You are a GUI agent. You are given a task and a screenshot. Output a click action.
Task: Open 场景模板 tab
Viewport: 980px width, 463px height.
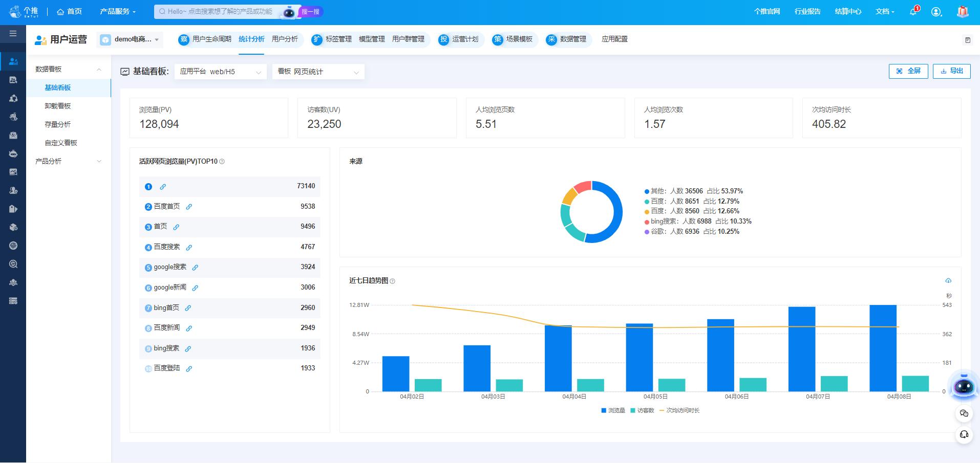click(519, 39)
